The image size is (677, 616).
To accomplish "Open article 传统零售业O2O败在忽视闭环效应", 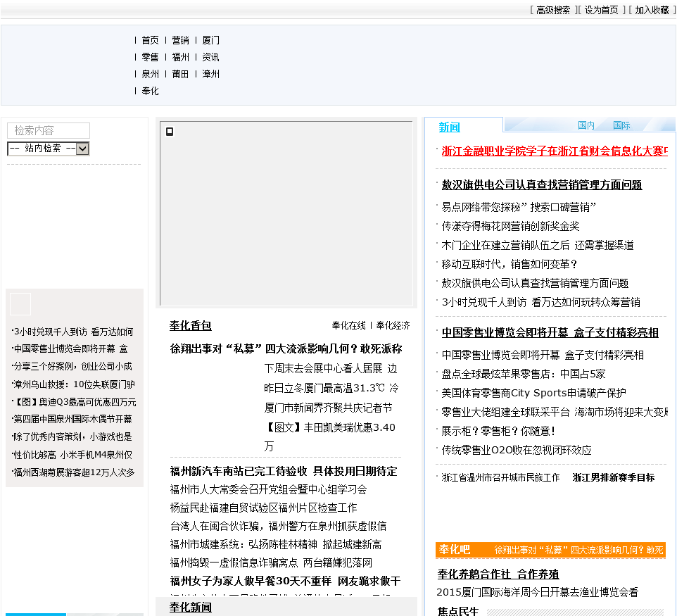I will point(517,450).
